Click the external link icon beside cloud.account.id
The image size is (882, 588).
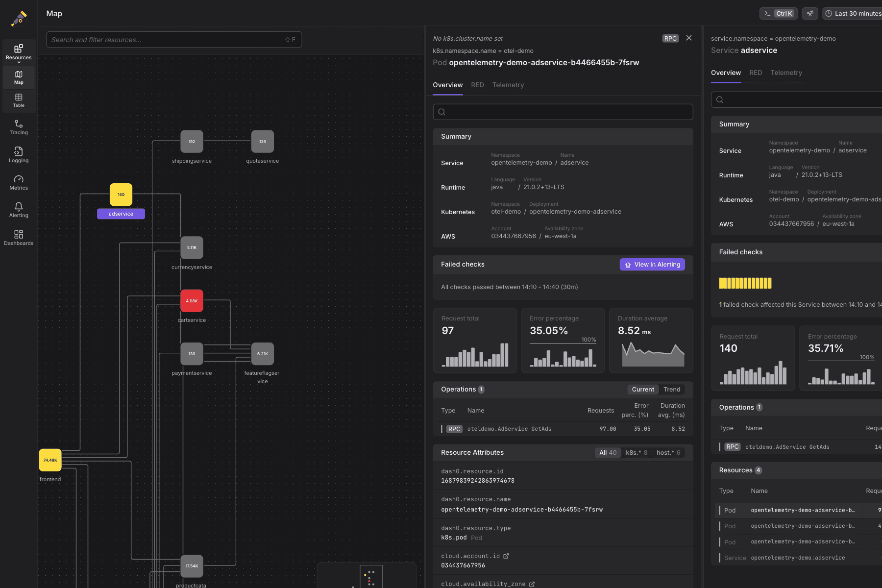coord(506,556)
